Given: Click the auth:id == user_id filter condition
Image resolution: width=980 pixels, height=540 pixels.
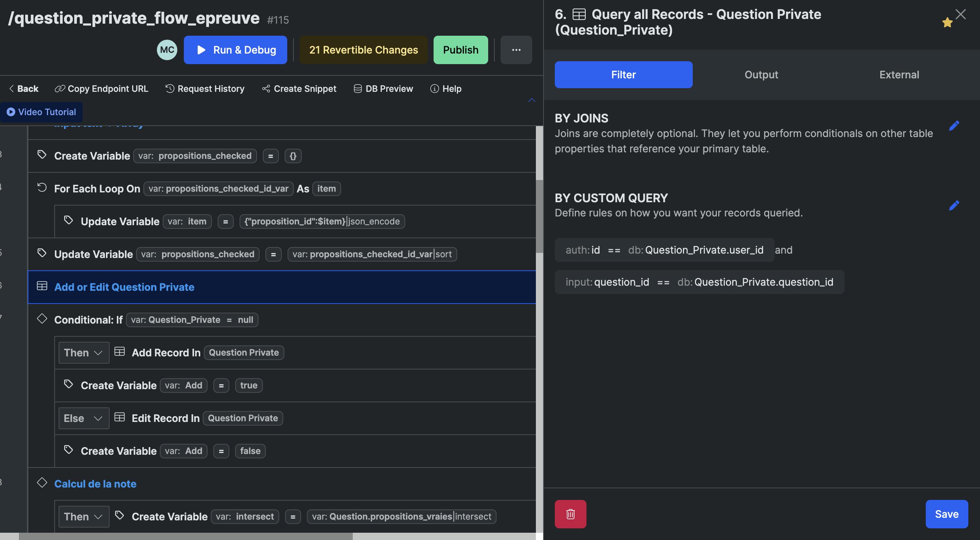Looking at the screenshot, I should tap(664, 250).
